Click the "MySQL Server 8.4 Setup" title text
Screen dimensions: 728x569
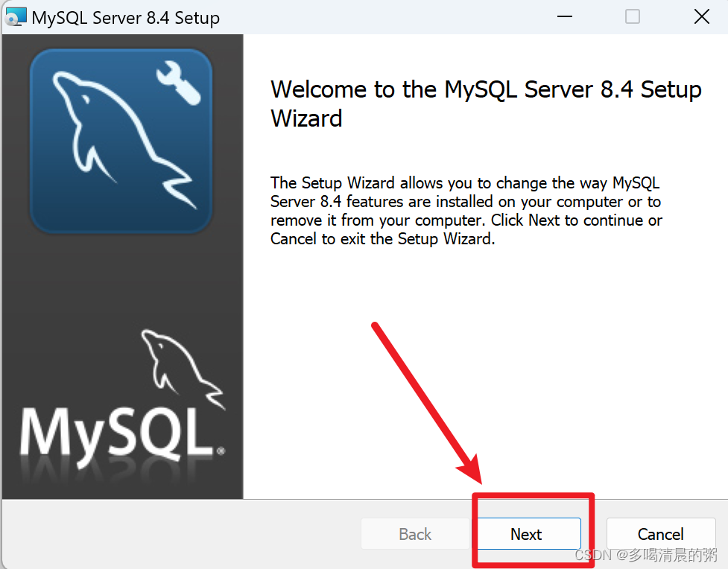pos(126,18)
